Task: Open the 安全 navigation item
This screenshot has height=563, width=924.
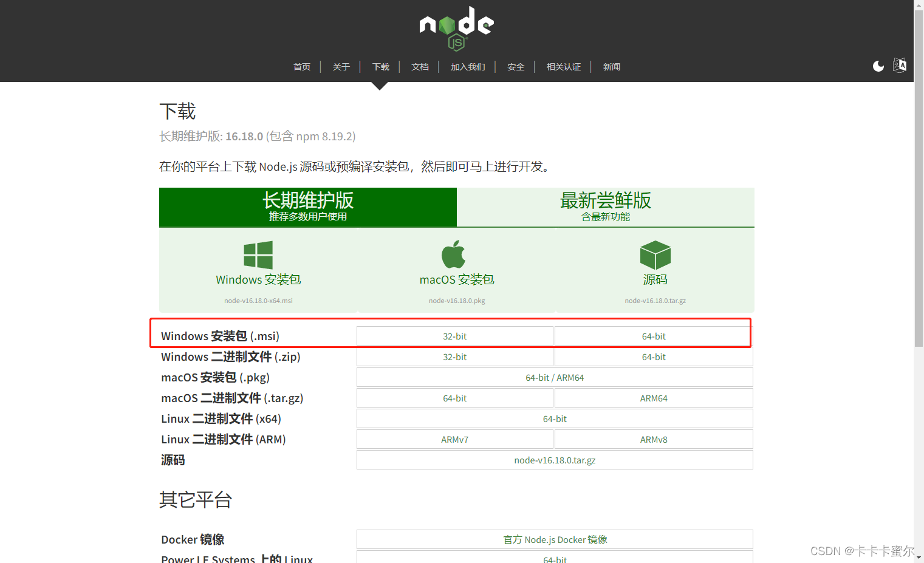Action: (516, 67)
